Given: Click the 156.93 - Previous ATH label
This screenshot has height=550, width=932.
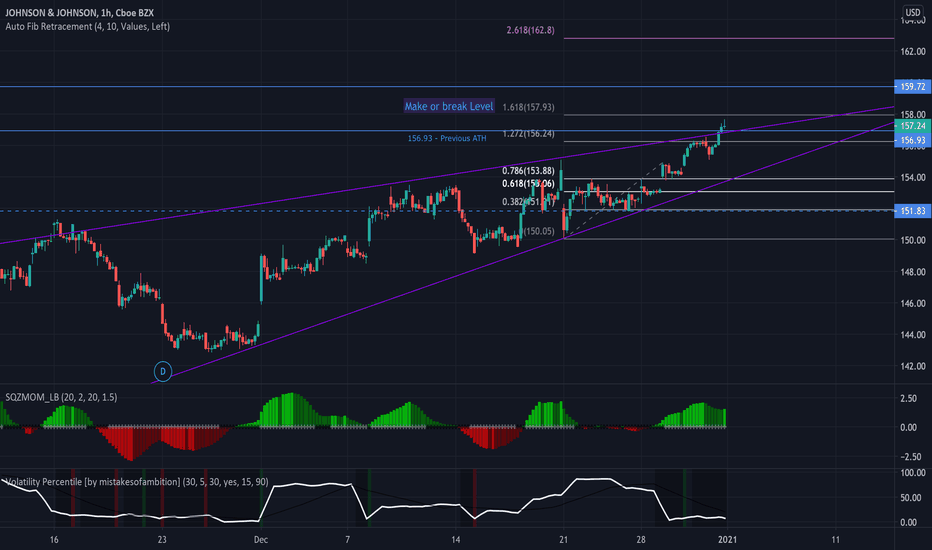Looking at the screenshot, I should tap(447, 139).
